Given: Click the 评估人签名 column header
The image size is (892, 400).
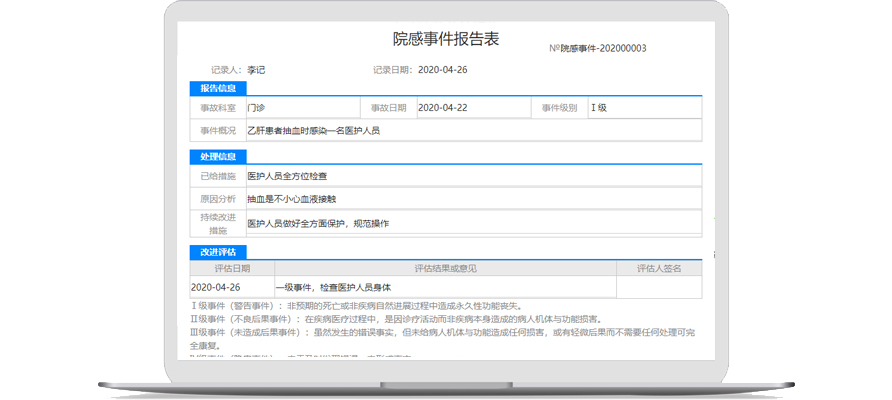Looking at the screenshot, I should 658,269.
